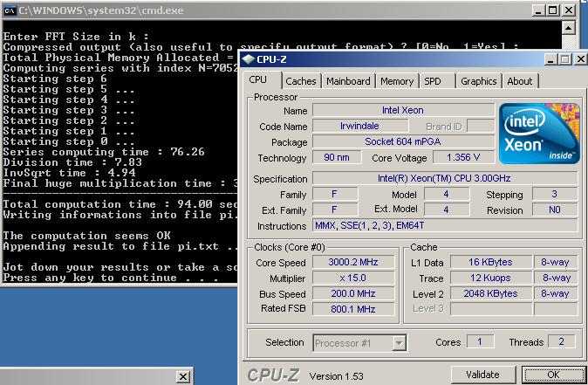The width and height of the screenshot is (588, 385).
Task: Close the CPU-Z window
Action: (x=580, y=58)
